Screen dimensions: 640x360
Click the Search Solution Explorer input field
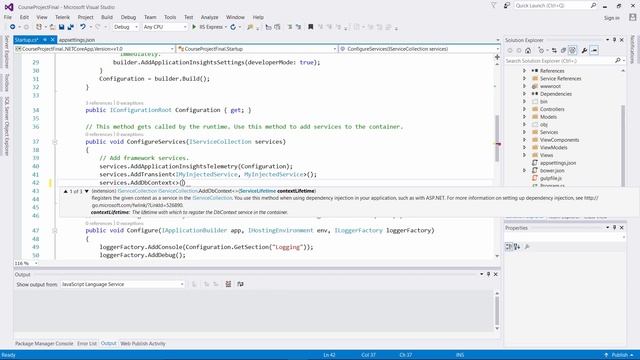click(x=559, y=60)
